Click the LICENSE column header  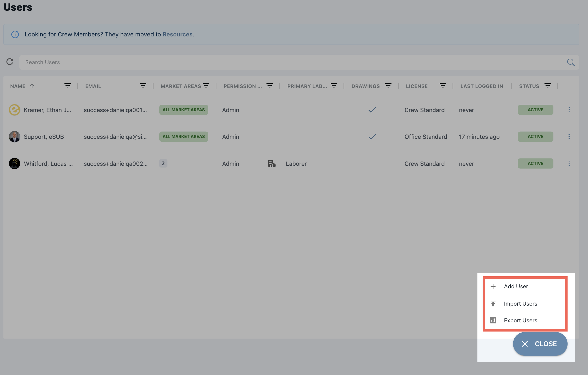417,86
